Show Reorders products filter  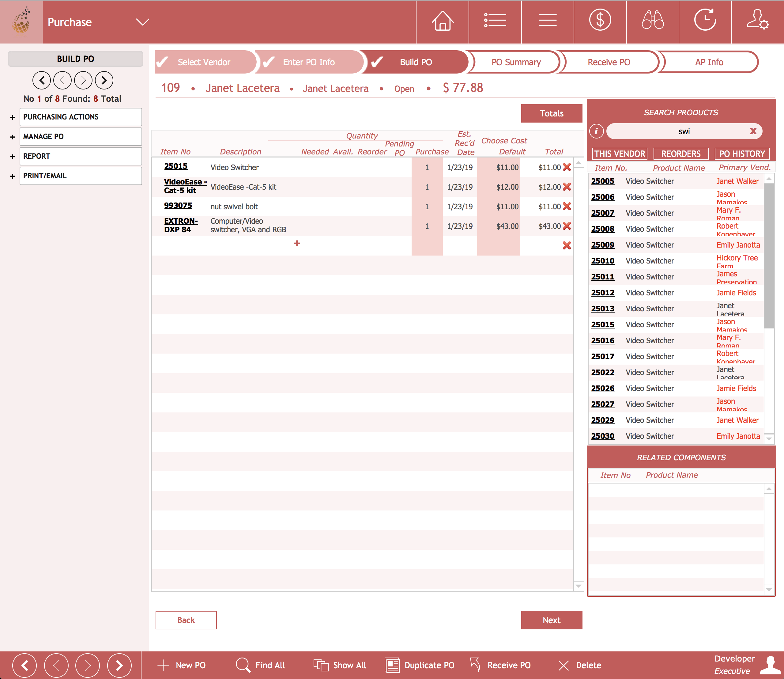pyautogui.click(x=680, y=154)
